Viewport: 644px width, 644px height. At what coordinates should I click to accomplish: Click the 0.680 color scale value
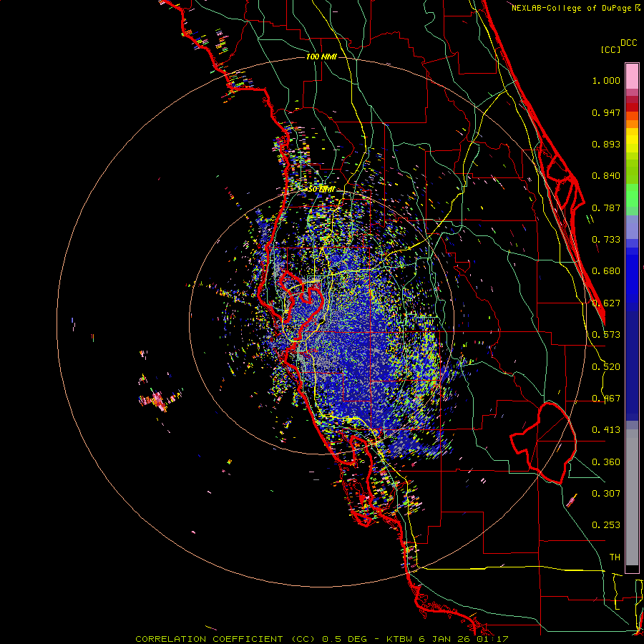(606, 271)
